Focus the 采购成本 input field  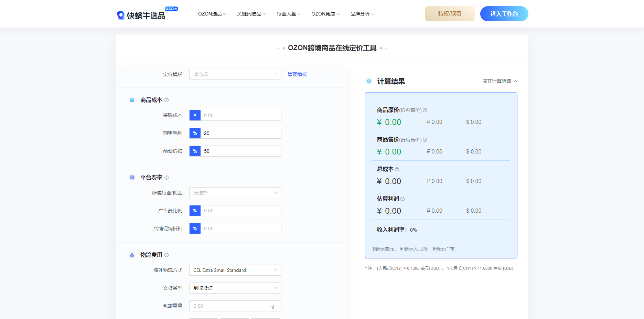[x=241, y=115]
